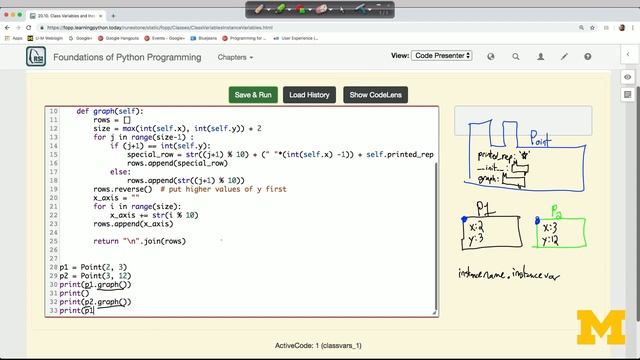The image size is (640, 360).
Task: Select the eraser annotation tool
Action: (321, 9)
